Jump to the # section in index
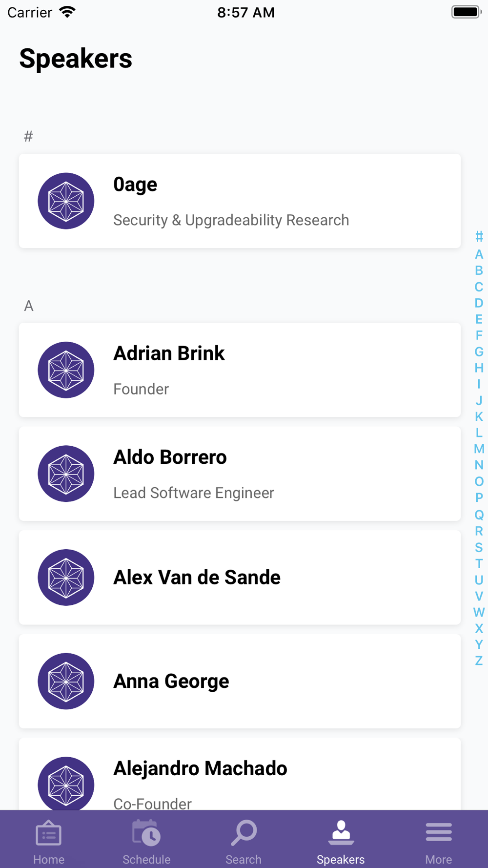488x868 pixels. (x=479, y=237)
